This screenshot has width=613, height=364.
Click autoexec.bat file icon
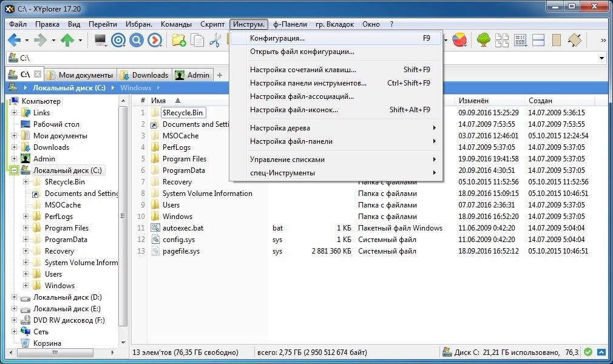(x=155, y=228)
